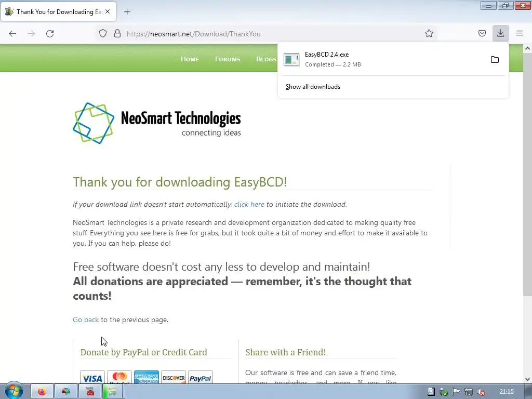
Task: Click 'Completed — 2.2 MB' status text
Action: [x=333, y=64]
